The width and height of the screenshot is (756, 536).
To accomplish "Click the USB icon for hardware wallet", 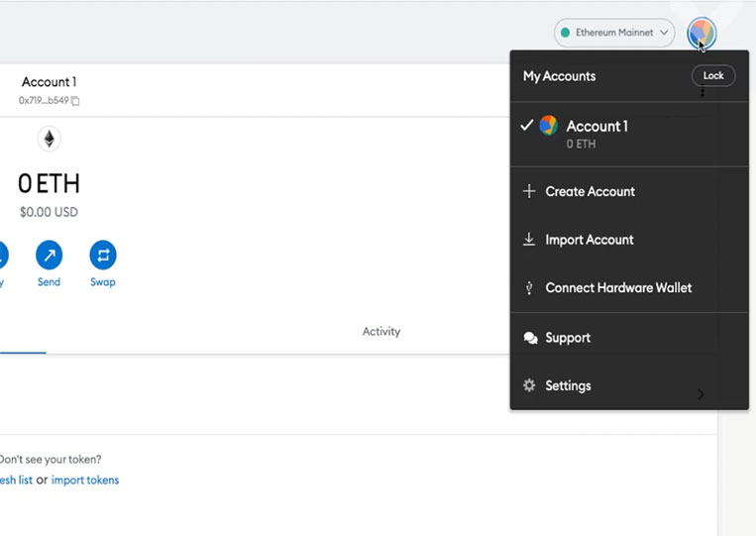I will point(529,287).
